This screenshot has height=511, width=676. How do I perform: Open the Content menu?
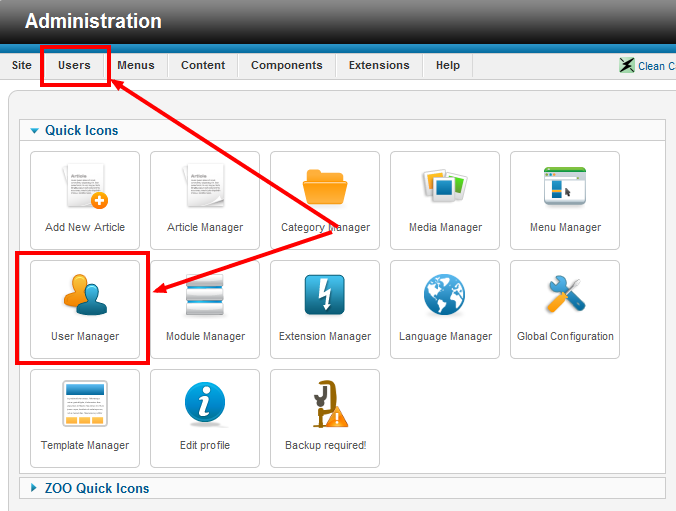pyautogui.click(x=203, y=65)
